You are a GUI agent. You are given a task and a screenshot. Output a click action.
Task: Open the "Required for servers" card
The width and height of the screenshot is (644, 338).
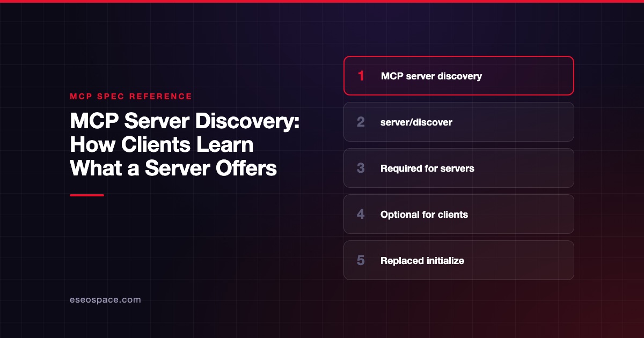point(459,168)
